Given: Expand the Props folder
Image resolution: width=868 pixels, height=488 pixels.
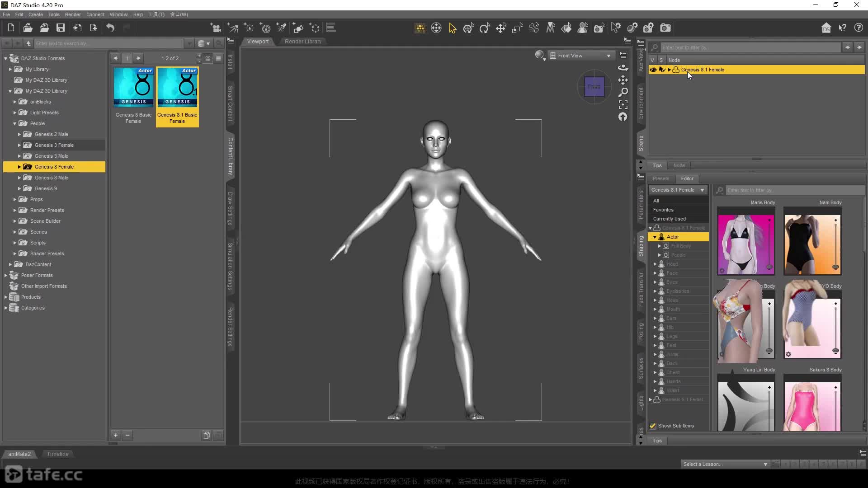Looking at the screenshot, I should click(x=14, y=199).
